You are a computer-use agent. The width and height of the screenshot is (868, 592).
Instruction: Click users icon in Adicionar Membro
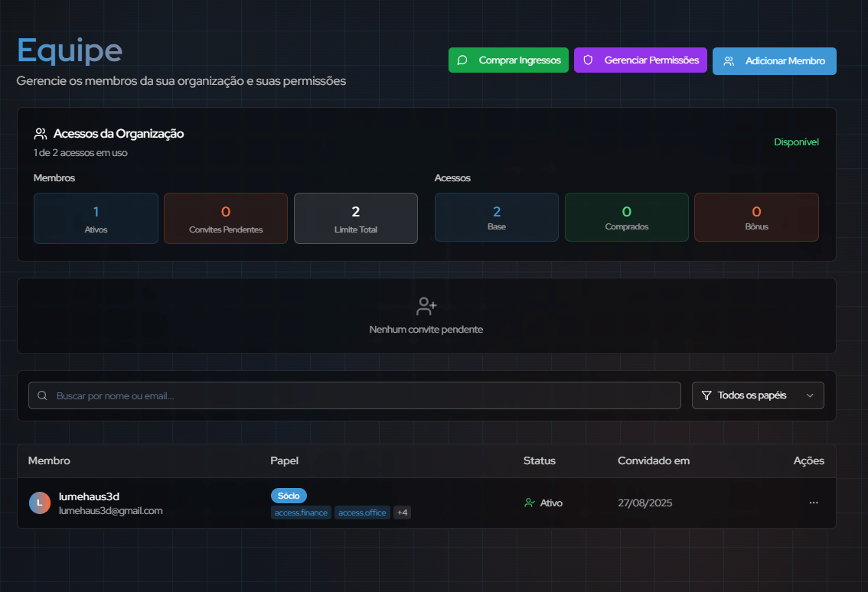(729, 61)
